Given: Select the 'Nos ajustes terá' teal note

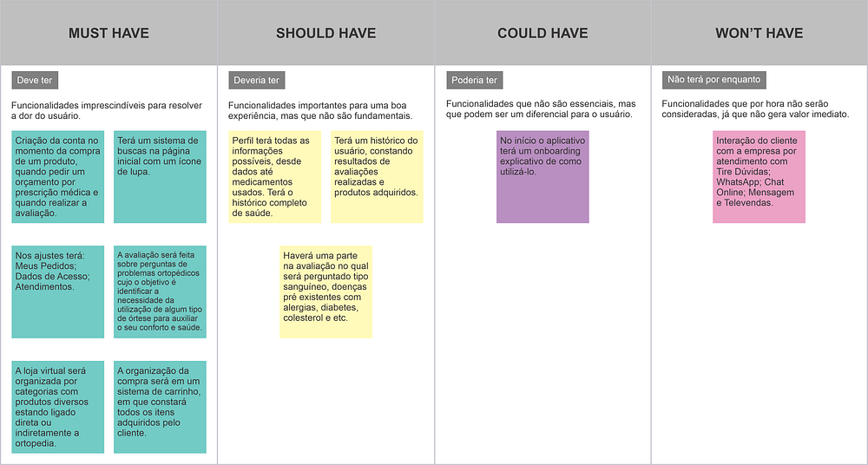Looking at the screenshot, I should (x=57, y=291).
